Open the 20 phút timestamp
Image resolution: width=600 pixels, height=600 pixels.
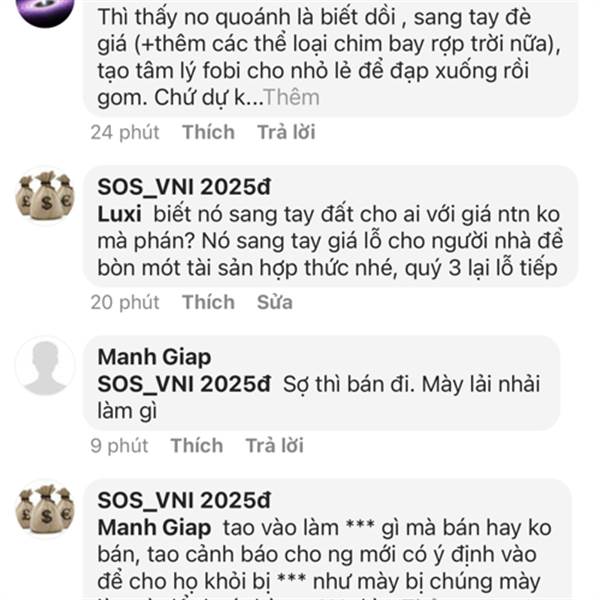(125, 302)
